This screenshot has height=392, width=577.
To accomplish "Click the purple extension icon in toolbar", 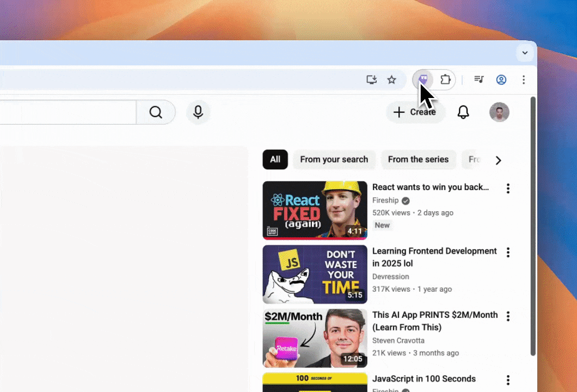I will coord(422,80).
